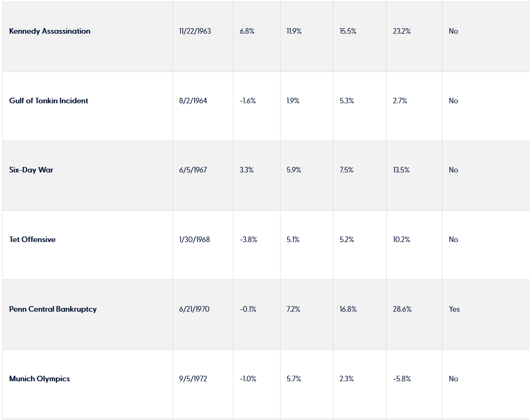
Task: Click the 28.6% value
Action: (x=402, y=309)
